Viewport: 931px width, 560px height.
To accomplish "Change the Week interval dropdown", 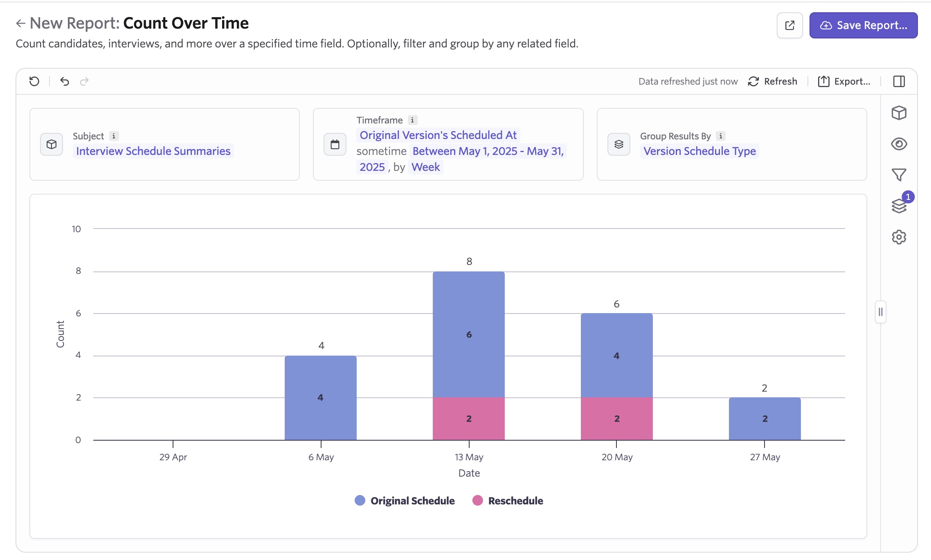I will (x=425, y=167).
